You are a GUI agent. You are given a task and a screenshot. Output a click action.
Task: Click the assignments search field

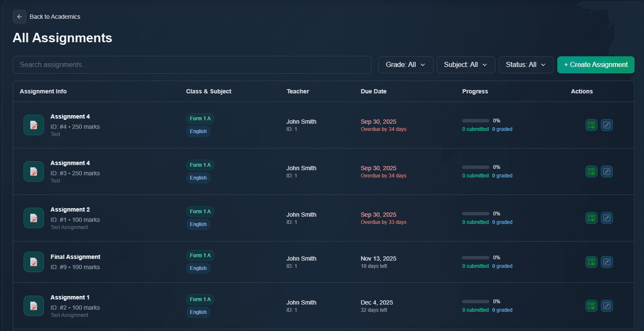[x=192, y=64]
